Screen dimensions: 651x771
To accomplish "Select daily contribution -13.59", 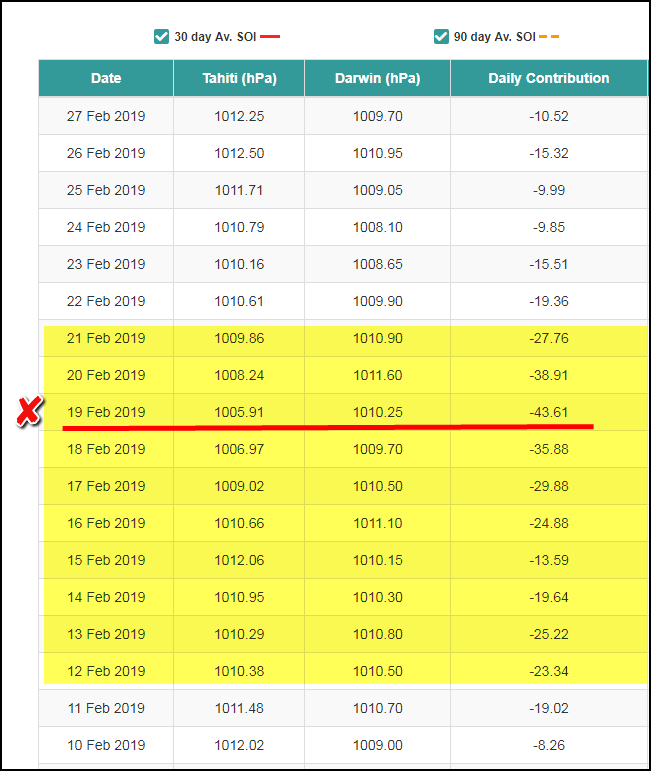I will click(x=549, y=560).
